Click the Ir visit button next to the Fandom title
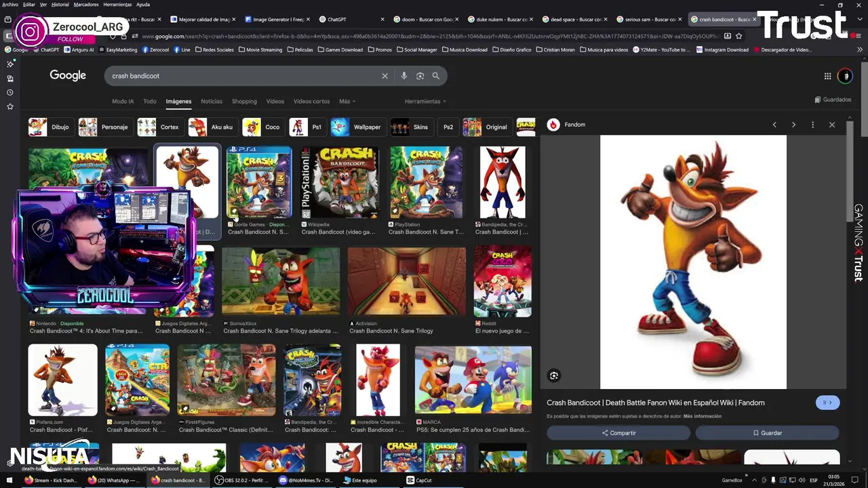 [x=827, y=403]
